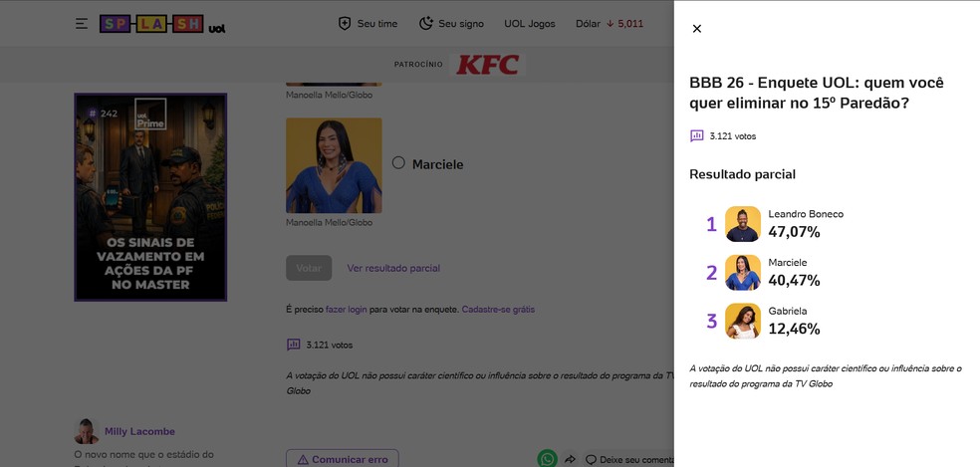980x467 pixels.
Task: Click the Seu time shield icon
Action: (x=345, y=23)
